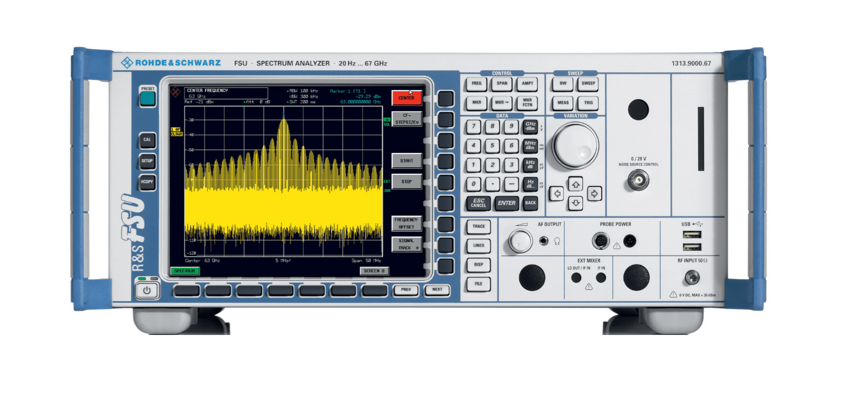
Task: Hit the BACK key
Action: click(530, 203)
